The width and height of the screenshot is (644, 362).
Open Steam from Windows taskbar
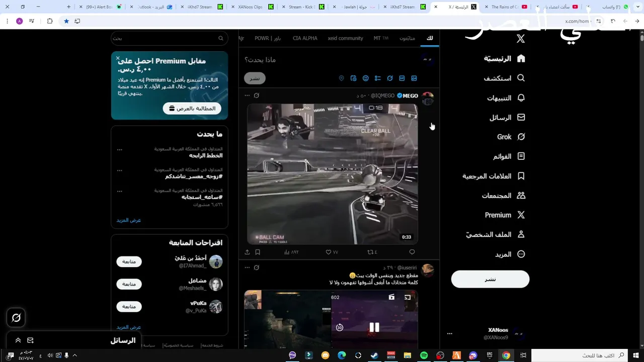coord(374,355)
